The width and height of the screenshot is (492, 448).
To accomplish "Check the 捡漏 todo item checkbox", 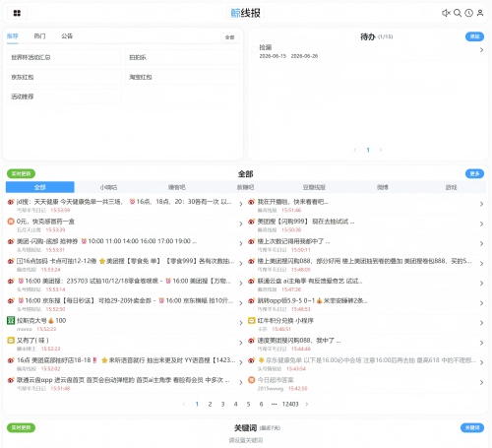I will coord(254,50).
